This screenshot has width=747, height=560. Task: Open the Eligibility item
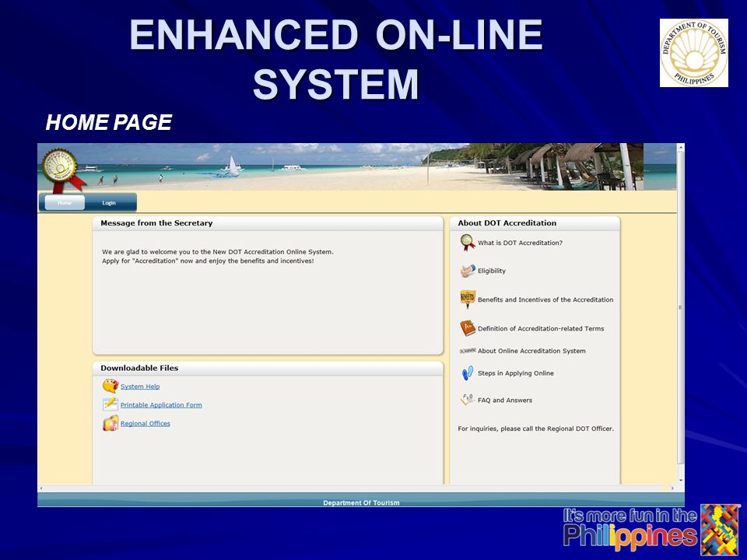coord(492,271)
